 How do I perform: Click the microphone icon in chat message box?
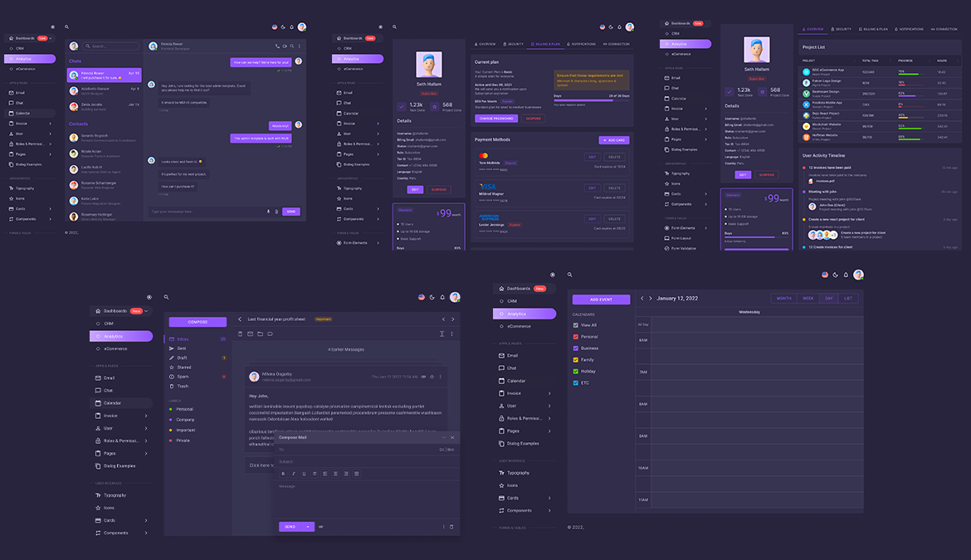pyautogui.click(x=268, y=212)
